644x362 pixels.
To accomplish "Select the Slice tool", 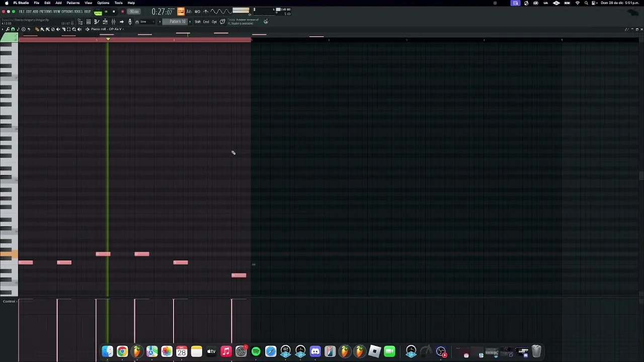I will coord(63,29).
